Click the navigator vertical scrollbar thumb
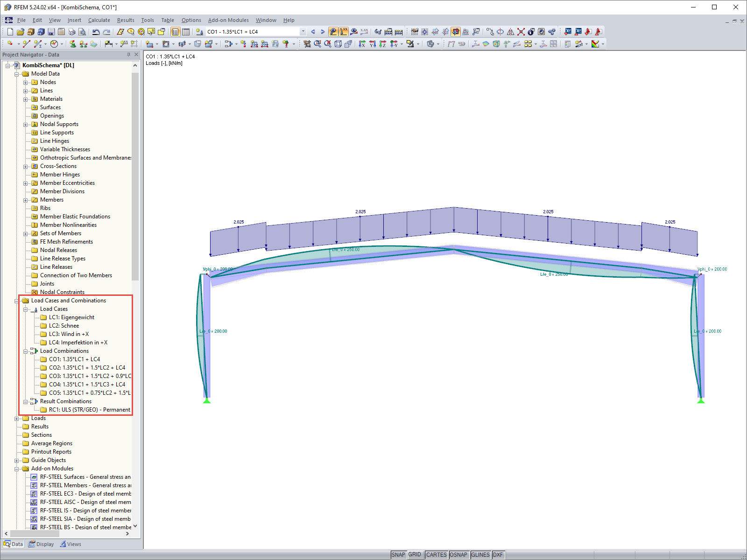The height and width of the screenshot is (560, 747). 135,176
